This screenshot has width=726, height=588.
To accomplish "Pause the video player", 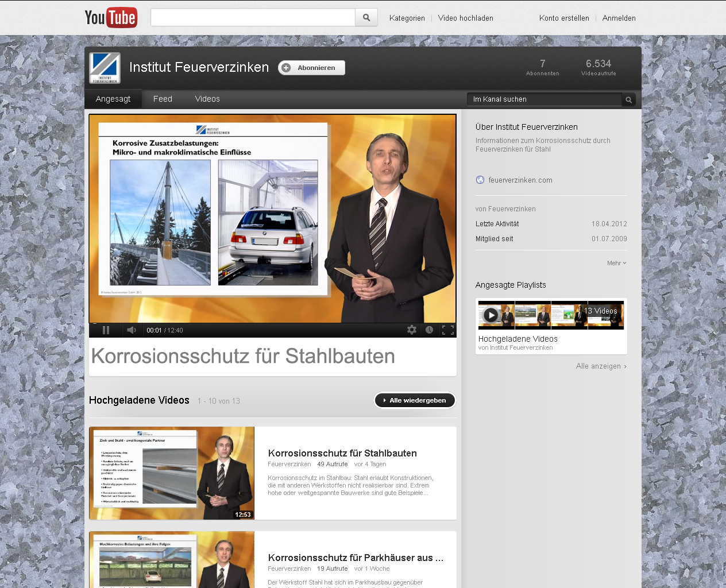I will point(106,330).
